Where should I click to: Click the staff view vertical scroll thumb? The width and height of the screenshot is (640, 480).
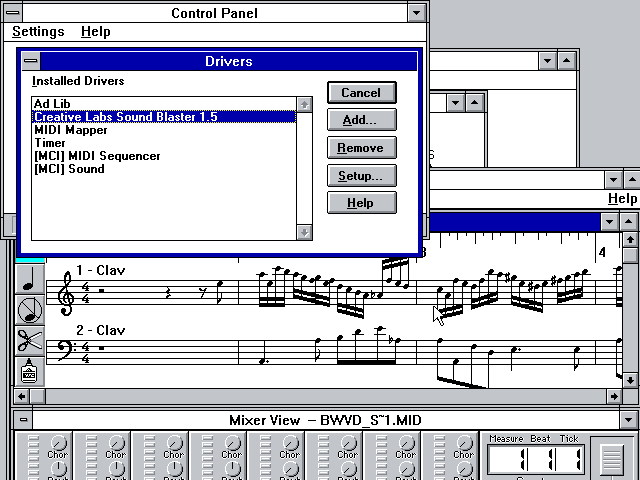coord(630,255)
